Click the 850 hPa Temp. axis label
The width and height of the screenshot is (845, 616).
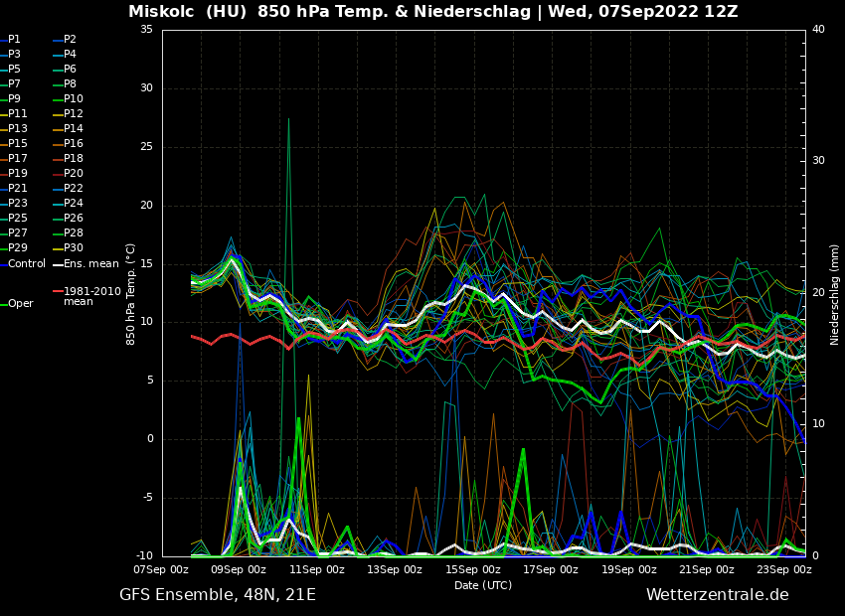(x=131, y=294)
